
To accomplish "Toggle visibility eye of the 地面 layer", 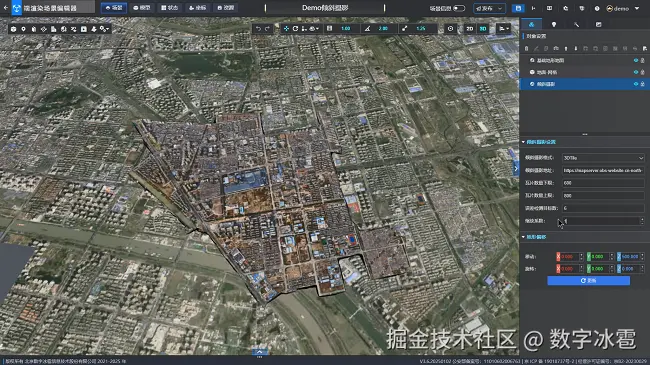I will coord(635,72).
